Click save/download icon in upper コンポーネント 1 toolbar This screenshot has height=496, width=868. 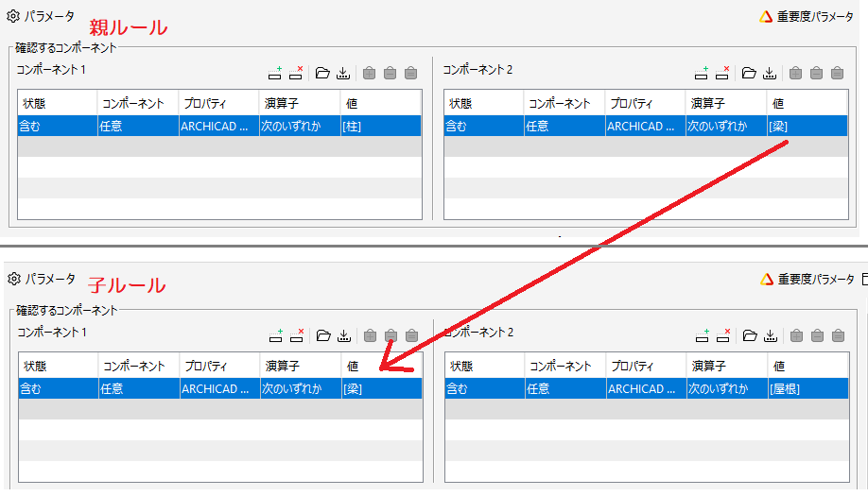(343, 73)
